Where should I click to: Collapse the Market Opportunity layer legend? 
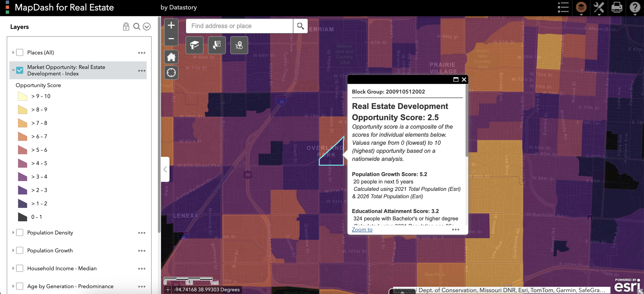pyautogui.click(x=13, y=70)
